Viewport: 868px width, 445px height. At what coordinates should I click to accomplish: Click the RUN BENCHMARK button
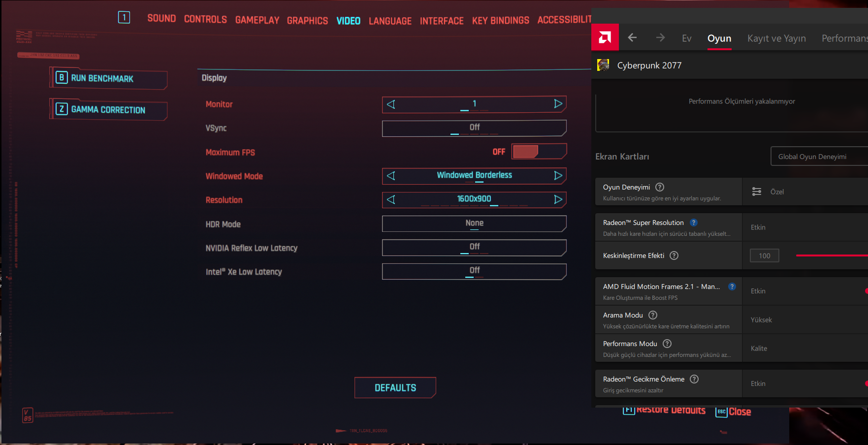coord(109,78)
